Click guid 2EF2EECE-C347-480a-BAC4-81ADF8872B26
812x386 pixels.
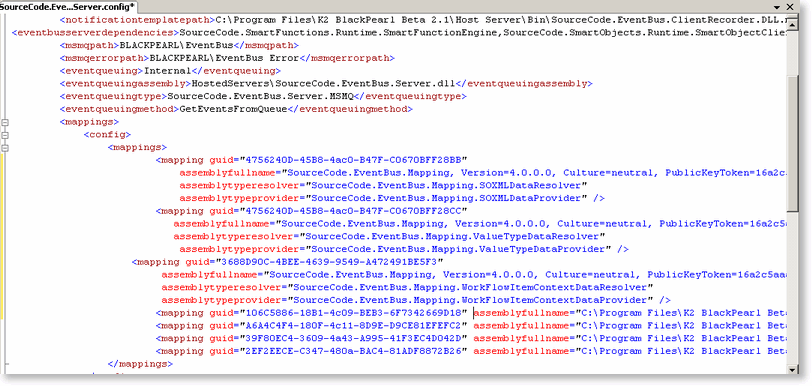[354, 351]
